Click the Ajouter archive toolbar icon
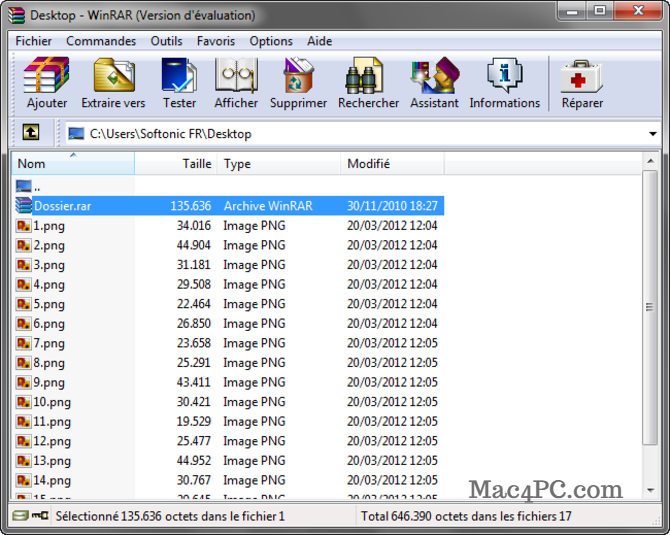The image size is (670, 535). [x=46, y=75]
